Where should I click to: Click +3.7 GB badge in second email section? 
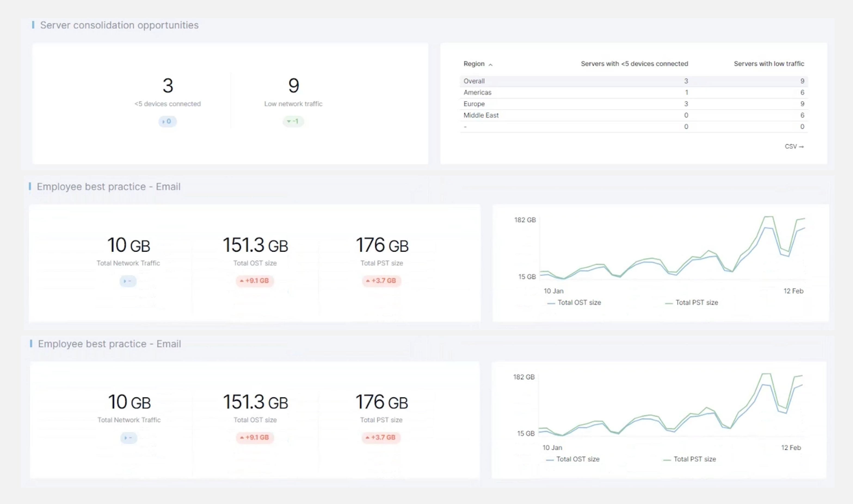click(381, 437)
